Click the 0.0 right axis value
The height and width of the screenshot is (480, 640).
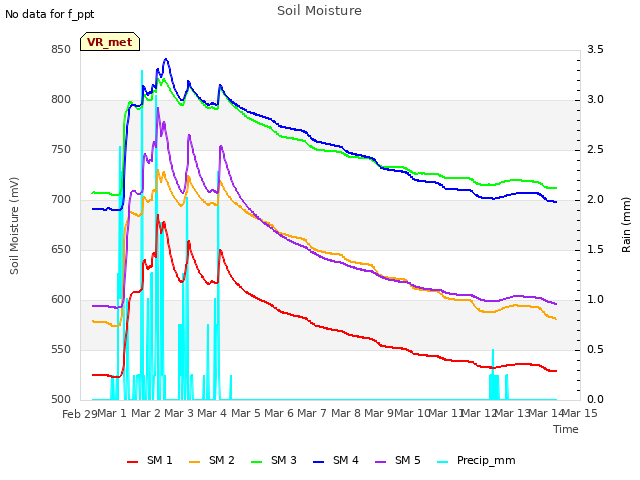595,399
